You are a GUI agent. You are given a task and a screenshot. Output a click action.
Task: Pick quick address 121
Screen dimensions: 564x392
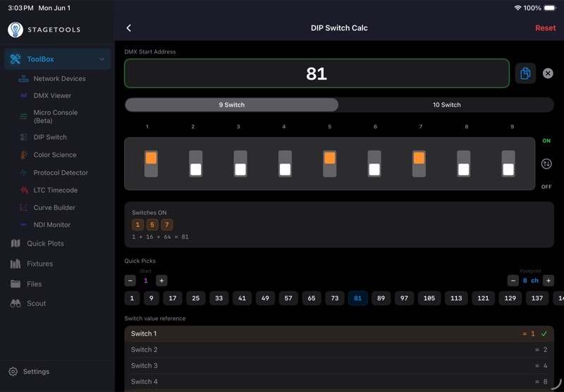[483, 298]
